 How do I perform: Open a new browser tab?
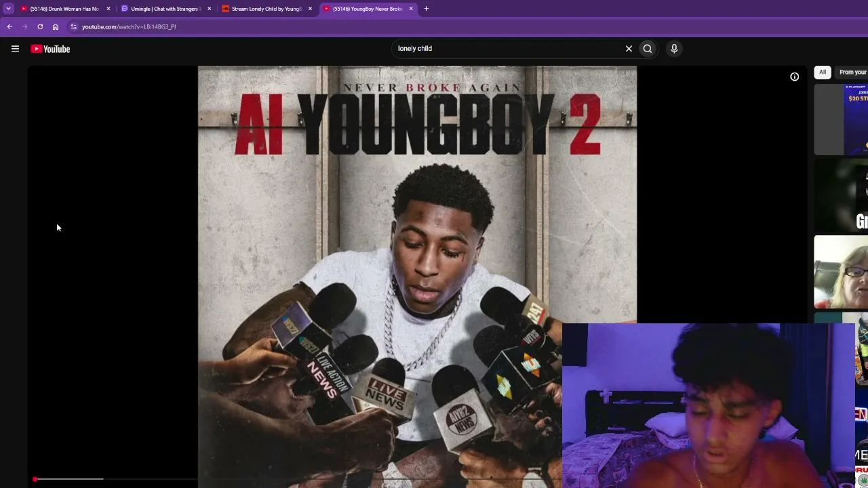tap(426, 9)
